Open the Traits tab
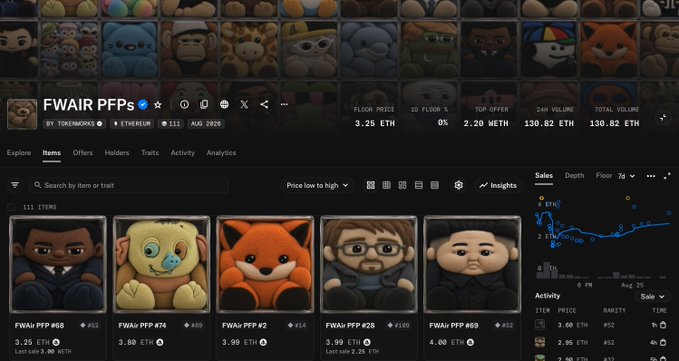Viewport: 679px width, 361px height. click(x=150, y=153)
